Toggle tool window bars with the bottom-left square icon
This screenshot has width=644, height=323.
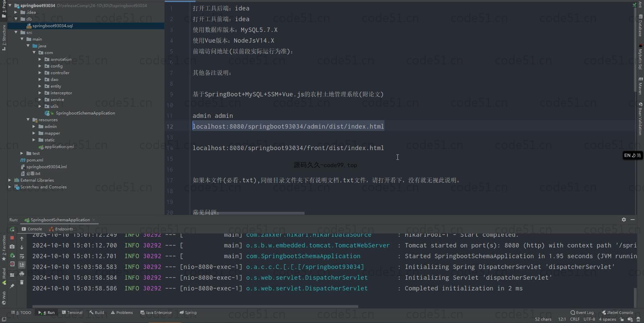tap(4, 319)
